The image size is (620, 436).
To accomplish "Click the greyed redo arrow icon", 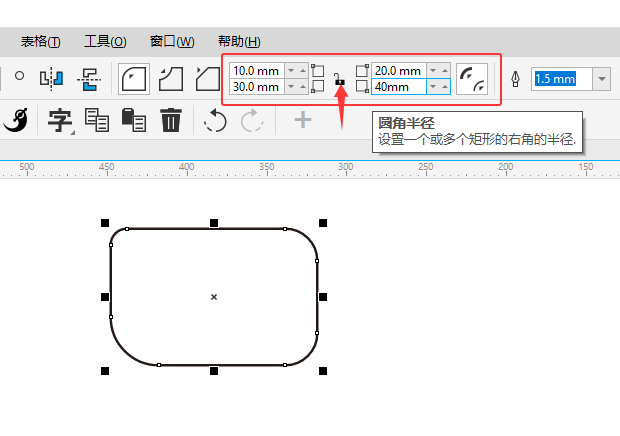I will (x=252, y=121).
